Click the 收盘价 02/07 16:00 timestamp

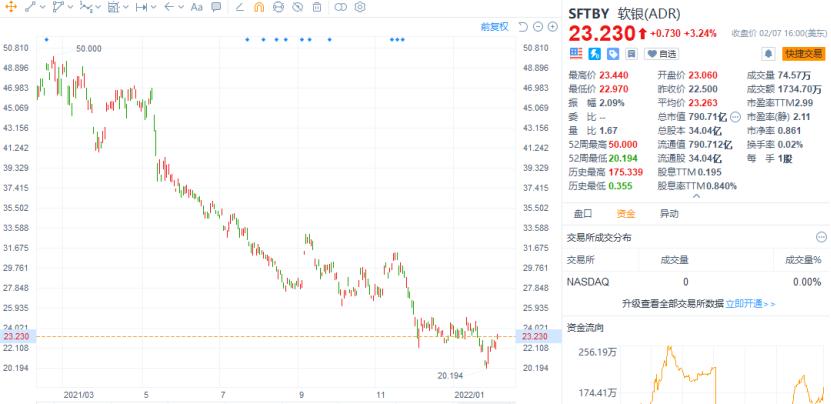pos(779,33)
